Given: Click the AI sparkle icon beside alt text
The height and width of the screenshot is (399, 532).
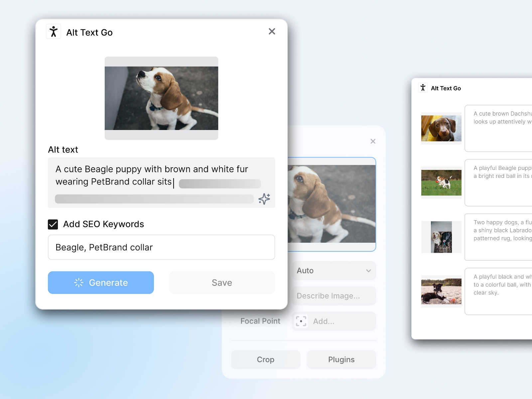Looking at the screenshot, I should tap(264, 199).
